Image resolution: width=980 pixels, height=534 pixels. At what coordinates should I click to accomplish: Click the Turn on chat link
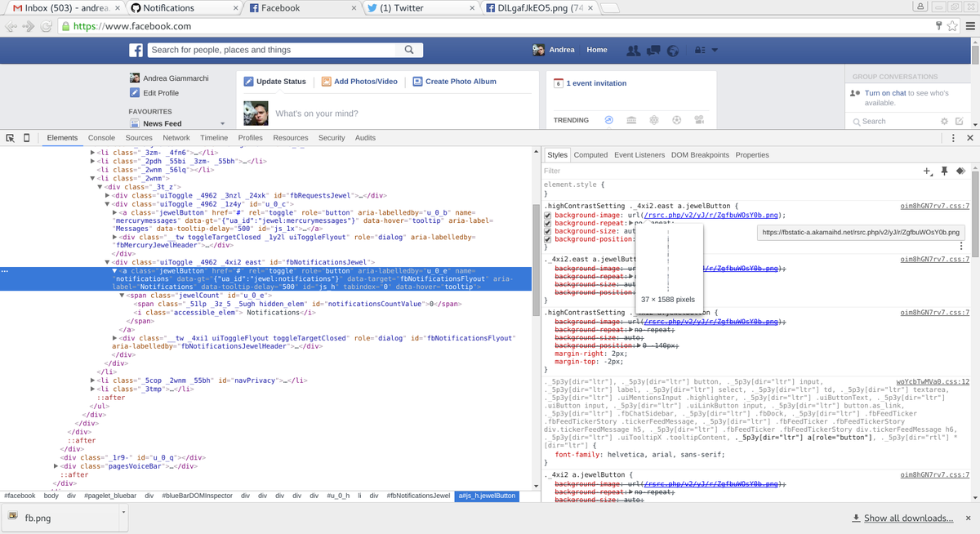(885, 93)
